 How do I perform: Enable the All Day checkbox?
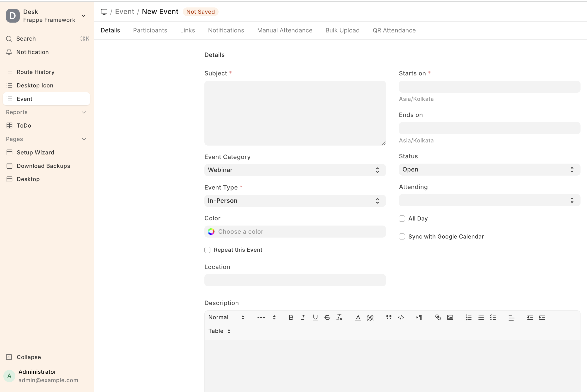coord(402,219)
